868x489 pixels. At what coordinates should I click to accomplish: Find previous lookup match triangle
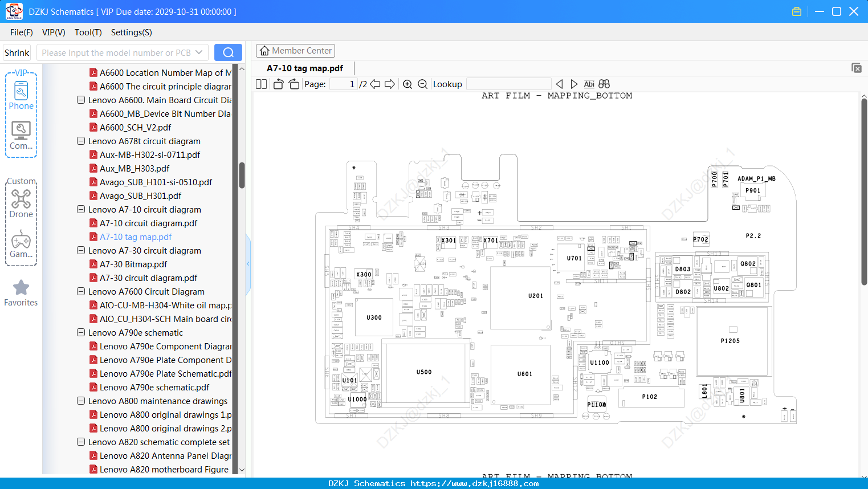click(559, 84)
